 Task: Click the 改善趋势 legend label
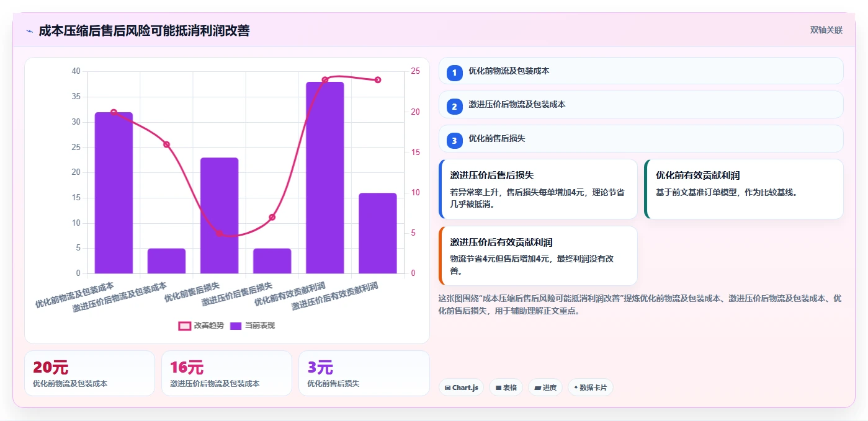(209, 326)
